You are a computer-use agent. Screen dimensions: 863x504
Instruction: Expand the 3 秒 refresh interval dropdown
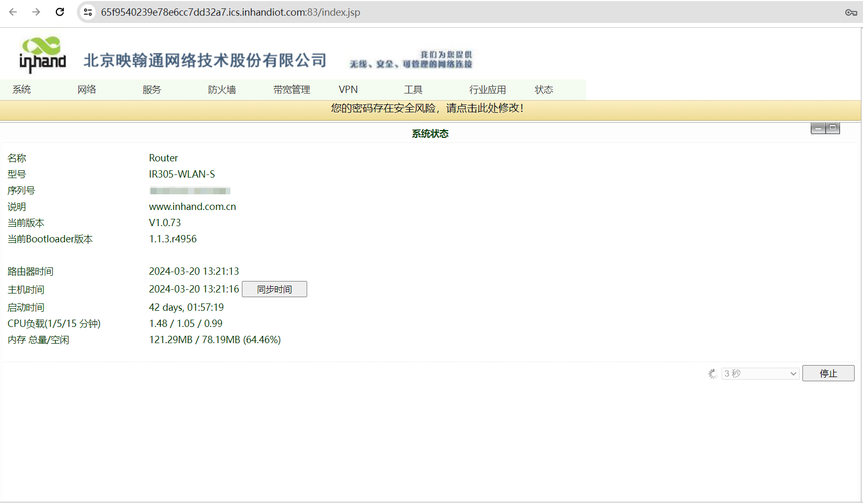click(x=760, y=373)
